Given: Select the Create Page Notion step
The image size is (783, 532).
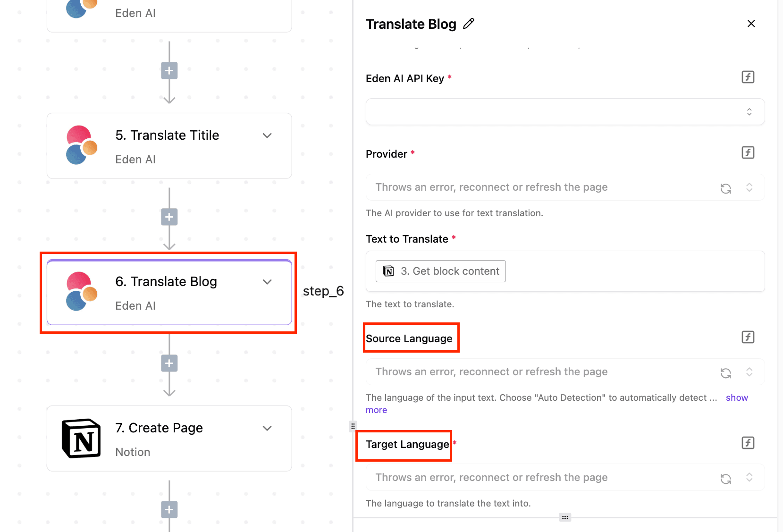Looking at the screenshot, I should (x=169, y=439).
